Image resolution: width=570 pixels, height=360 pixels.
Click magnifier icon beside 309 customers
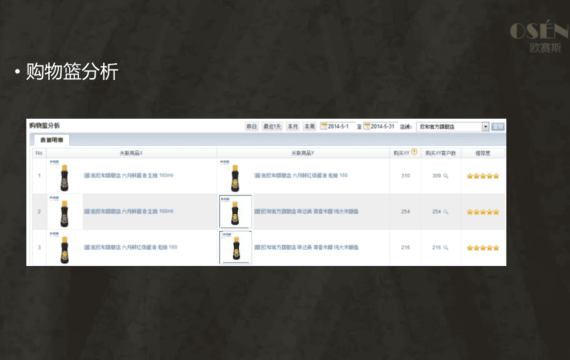point(446,176)
